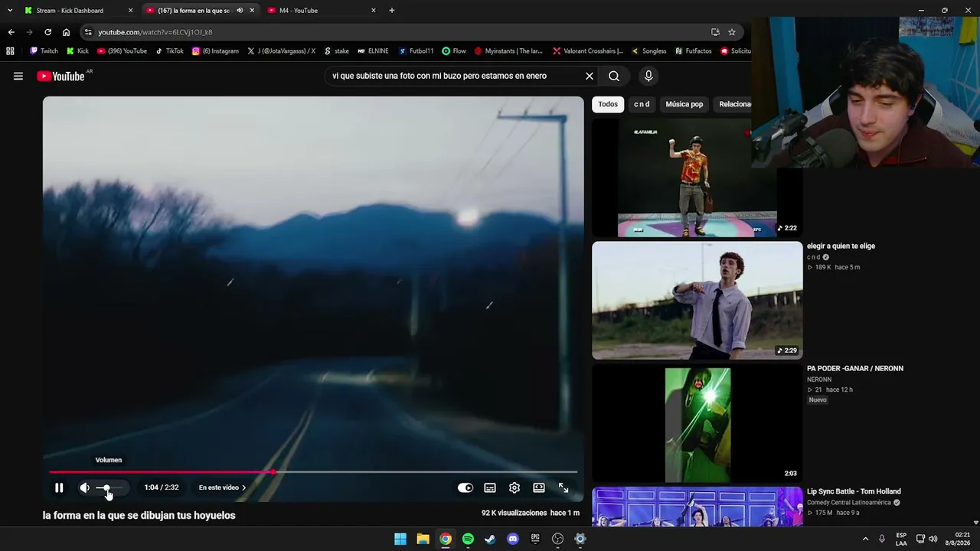This screenshot has height=551, width=980.
Task: Open the "PA PODER -GANAR / NERONN" video title
Action: pos(855,369)
